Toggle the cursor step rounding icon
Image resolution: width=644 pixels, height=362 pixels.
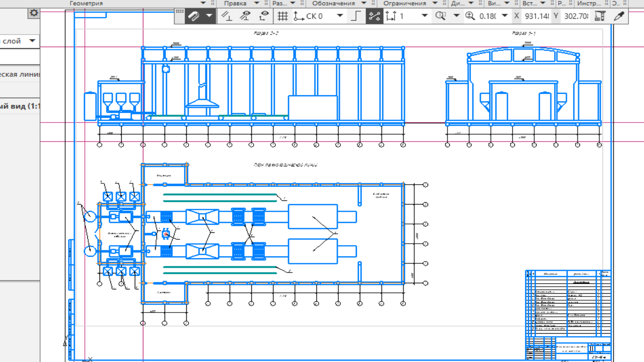click(x=356, y=16)
